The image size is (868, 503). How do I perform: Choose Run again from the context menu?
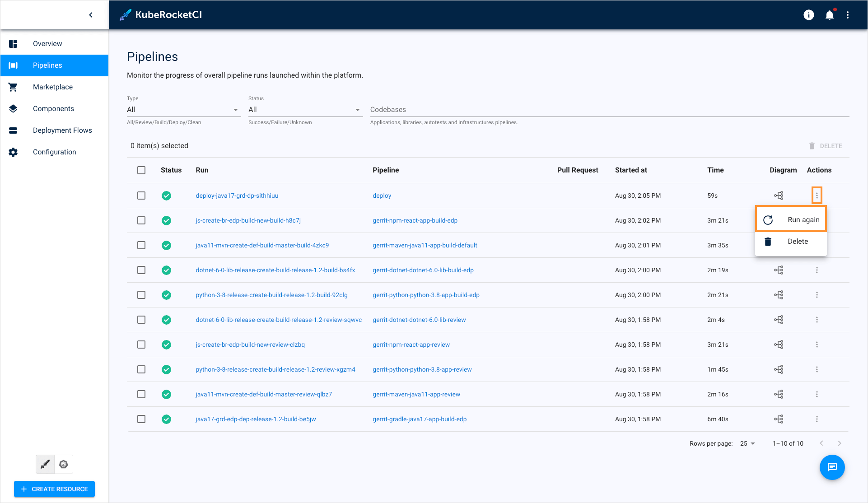pos(803,219)
